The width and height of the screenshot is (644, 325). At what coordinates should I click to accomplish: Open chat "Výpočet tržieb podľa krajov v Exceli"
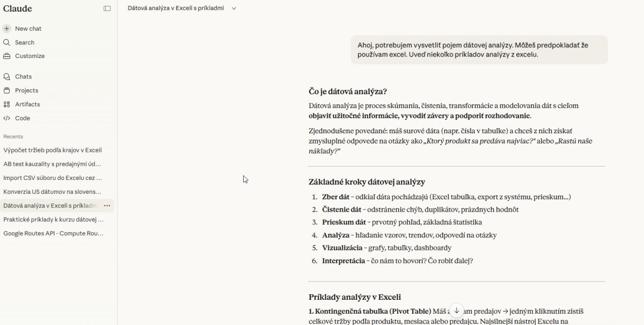53,150
